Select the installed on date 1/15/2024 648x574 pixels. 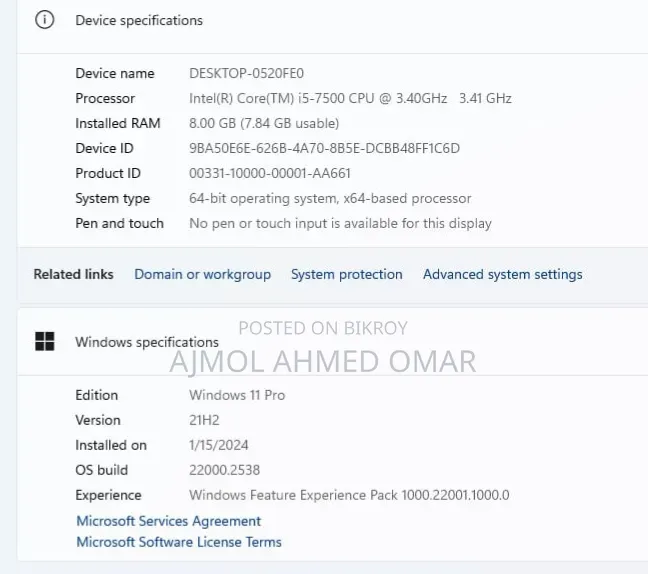click(219, 445)
